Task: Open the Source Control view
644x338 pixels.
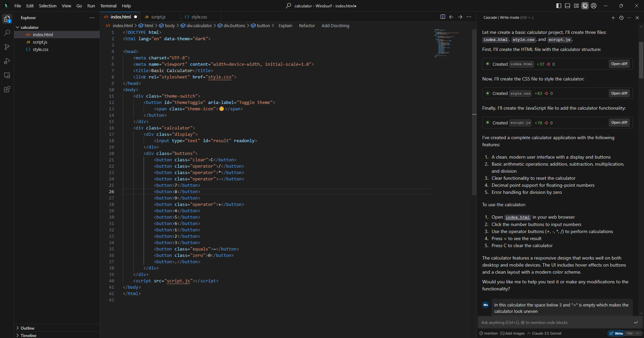Action: 7,47
